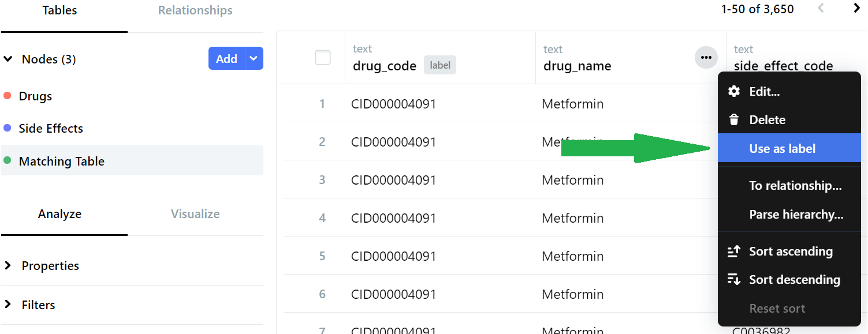
Task: Select To relationship... menu entry
Action: (x=795, y=186)
